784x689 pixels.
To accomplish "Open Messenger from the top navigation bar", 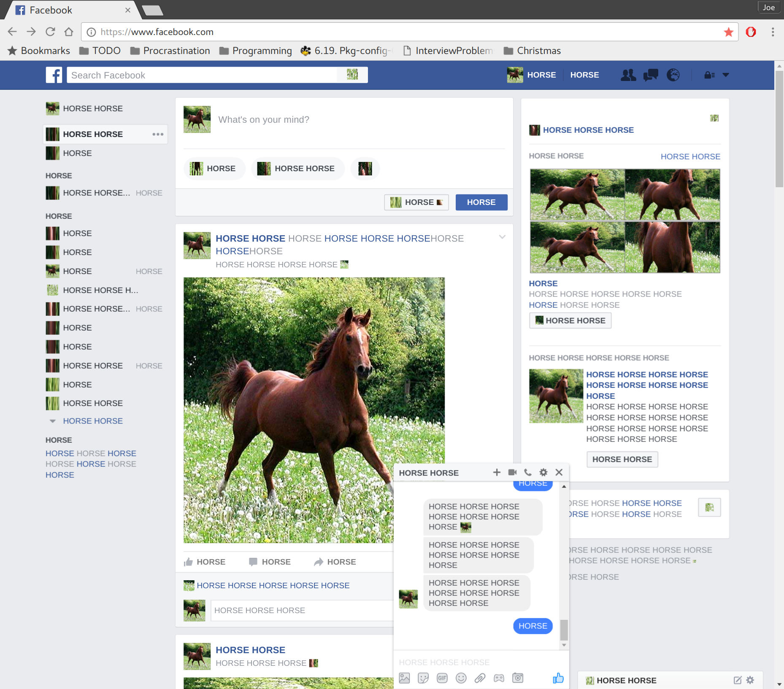I will coord(650,75).
